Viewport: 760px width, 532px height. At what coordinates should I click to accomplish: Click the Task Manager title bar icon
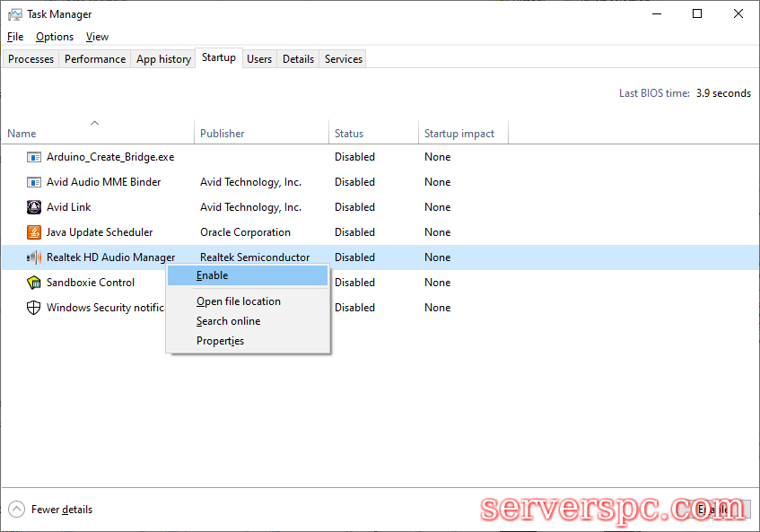tap(14, 14)
